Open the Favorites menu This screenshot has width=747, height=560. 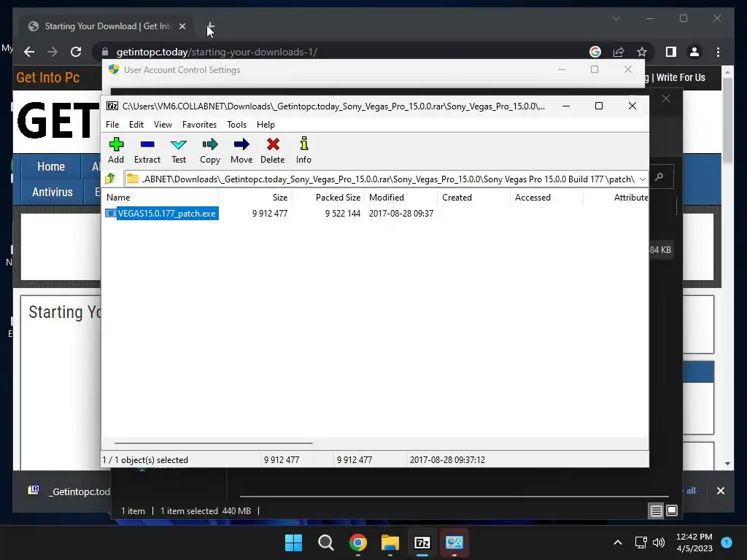[x=199, y=124]
